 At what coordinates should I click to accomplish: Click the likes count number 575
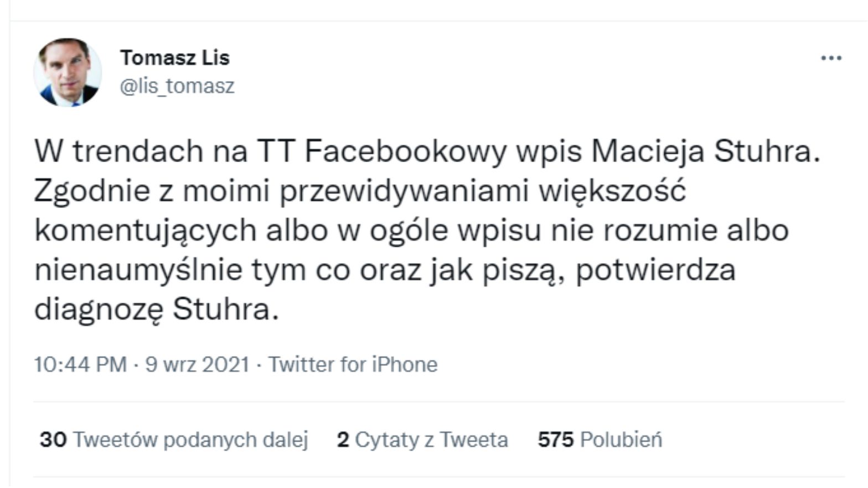coord(555,440)
